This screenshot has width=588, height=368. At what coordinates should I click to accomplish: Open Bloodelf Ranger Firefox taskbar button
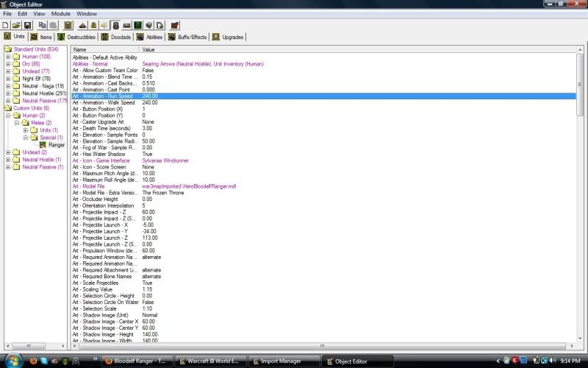pyautogui.click(x=137, y=361)
